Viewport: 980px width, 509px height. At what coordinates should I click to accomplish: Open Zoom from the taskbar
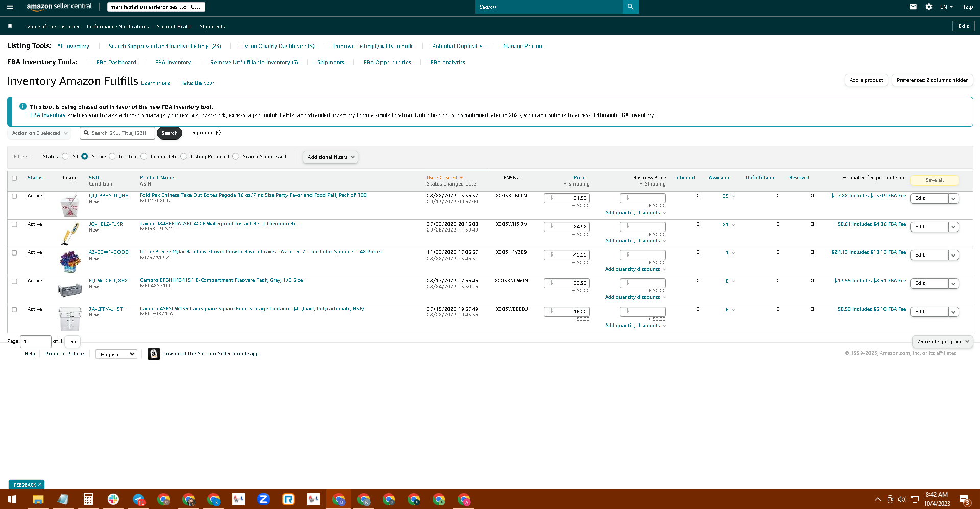coord(264,499)
